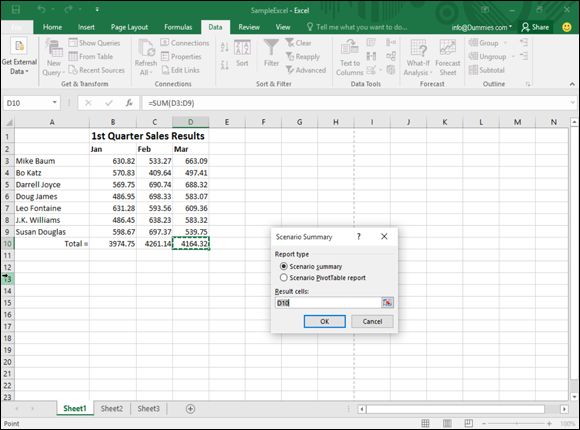Sort A to Z ascending
Viewport: 580px width, 430px height.
[225, 47]
